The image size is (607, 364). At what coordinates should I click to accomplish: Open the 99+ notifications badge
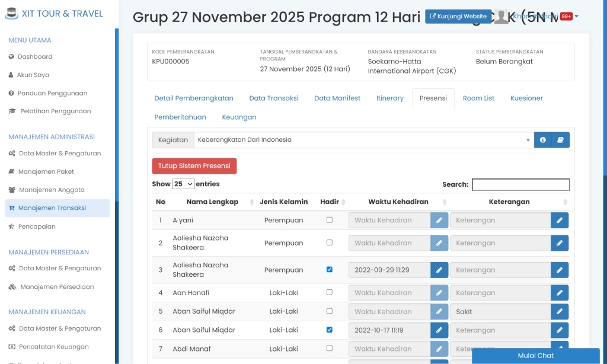[566, 17]
